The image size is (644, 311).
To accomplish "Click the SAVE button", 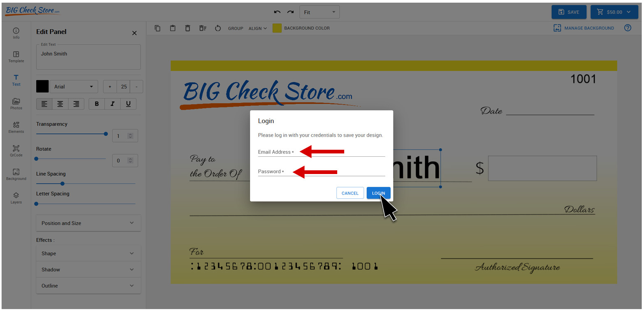I will 569,12.
